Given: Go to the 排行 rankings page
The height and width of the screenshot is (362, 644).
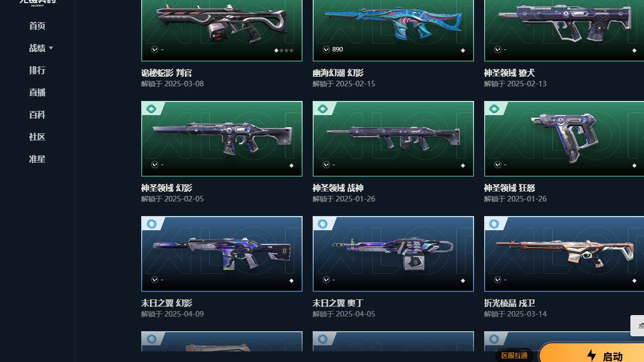Looking at the screenshot, I should 37,70.
